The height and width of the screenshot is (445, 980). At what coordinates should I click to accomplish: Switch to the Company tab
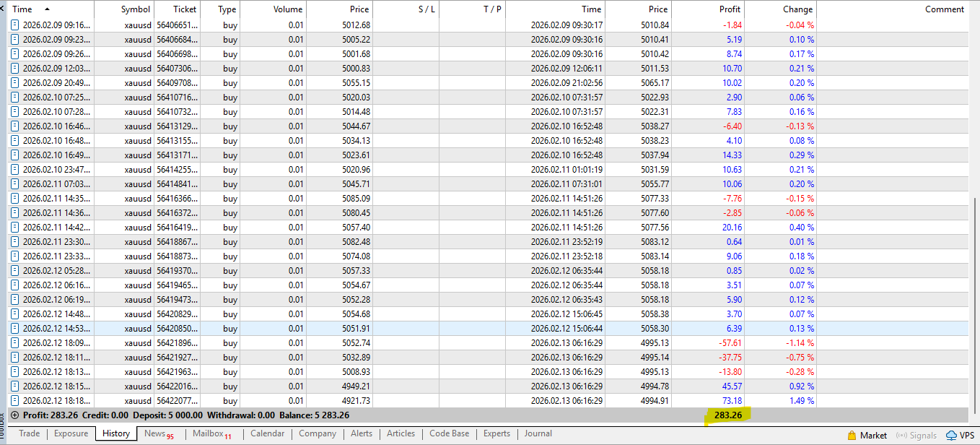click(x=318, y=433)
